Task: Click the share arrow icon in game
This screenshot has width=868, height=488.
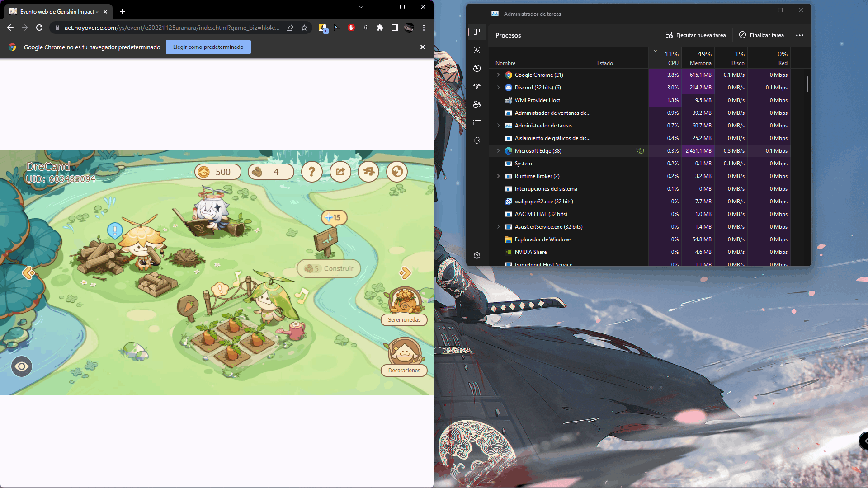Action: click(340, 172)
